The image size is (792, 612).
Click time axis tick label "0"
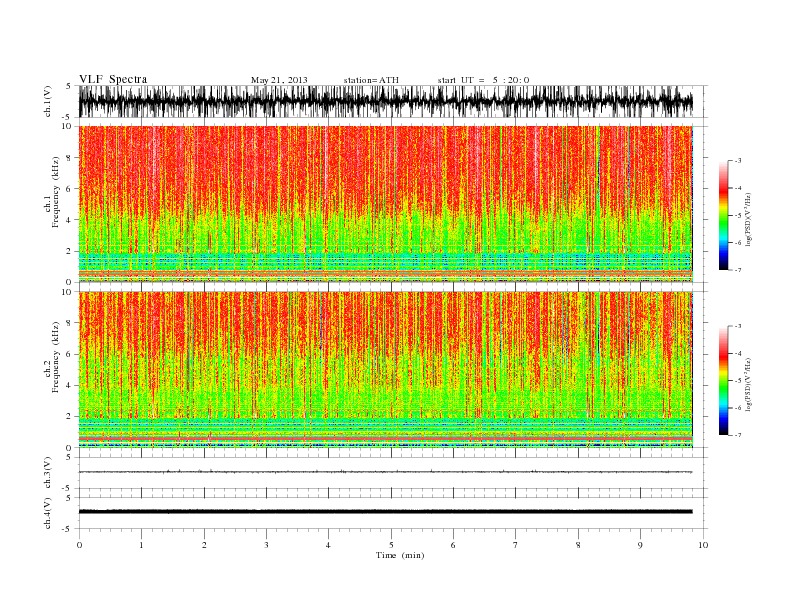(x=79, y=545)
